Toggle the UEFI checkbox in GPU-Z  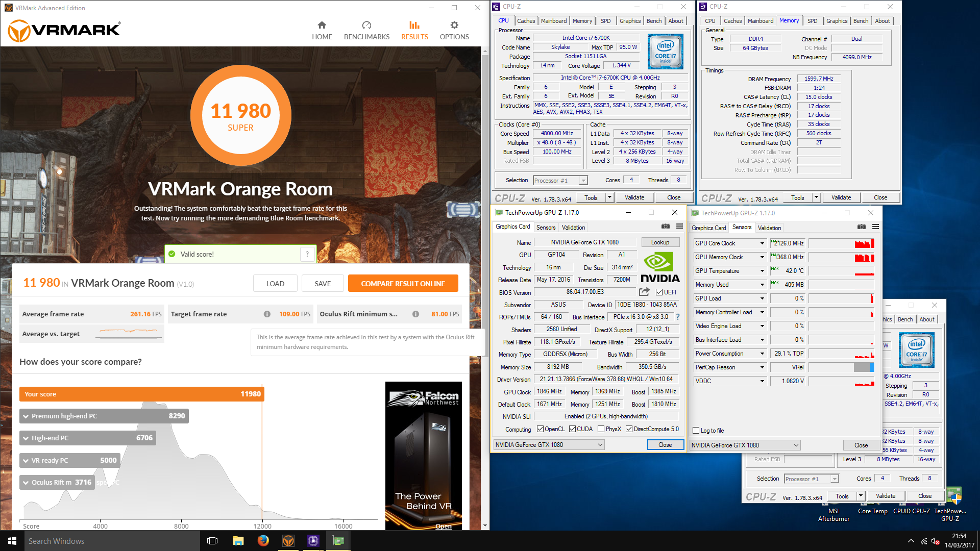pos(659,292)
